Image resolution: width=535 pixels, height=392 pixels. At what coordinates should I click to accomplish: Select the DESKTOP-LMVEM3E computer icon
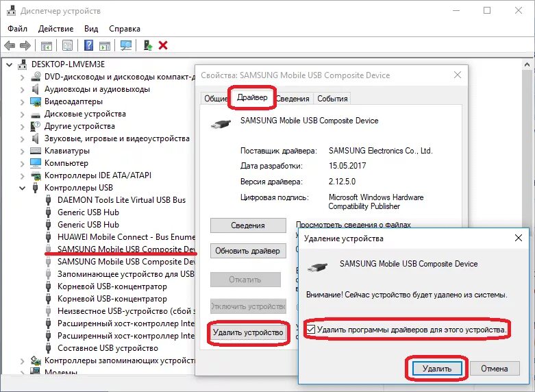tap(23, 64)
